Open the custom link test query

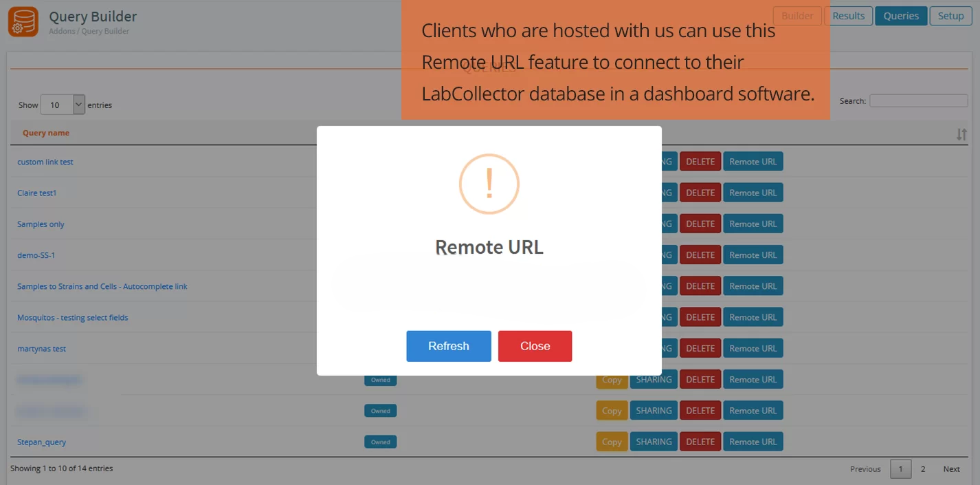(x=45, y=162)
